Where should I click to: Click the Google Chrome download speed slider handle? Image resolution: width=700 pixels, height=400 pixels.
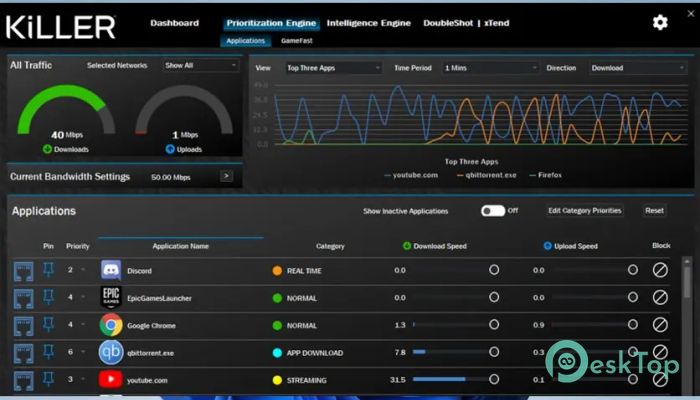(x=494, y=325)
